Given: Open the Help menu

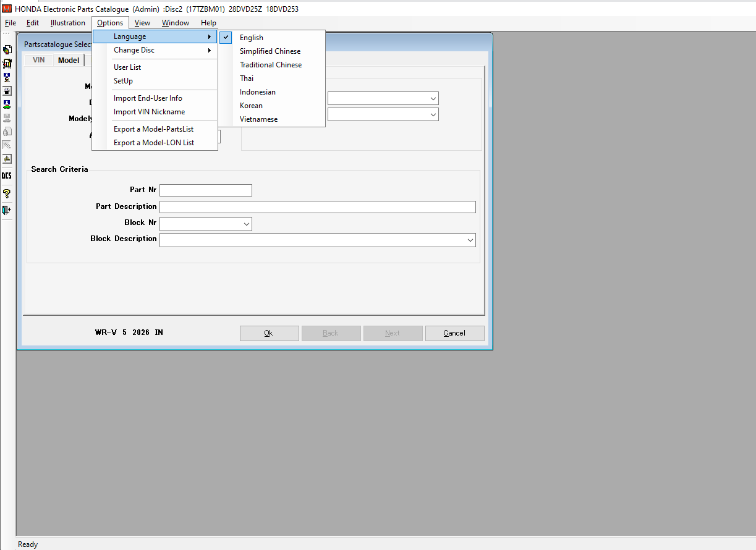Looking at the screenshot, I should [x=208, y=23].
